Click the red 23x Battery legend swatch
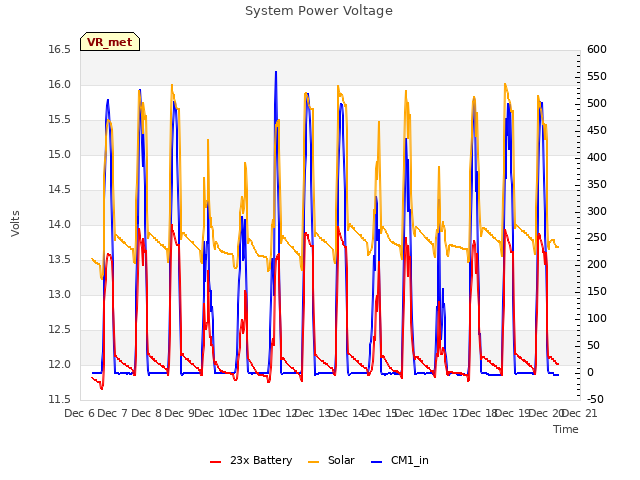The width and height of the screenshot is (640, 480). [215, 462]
